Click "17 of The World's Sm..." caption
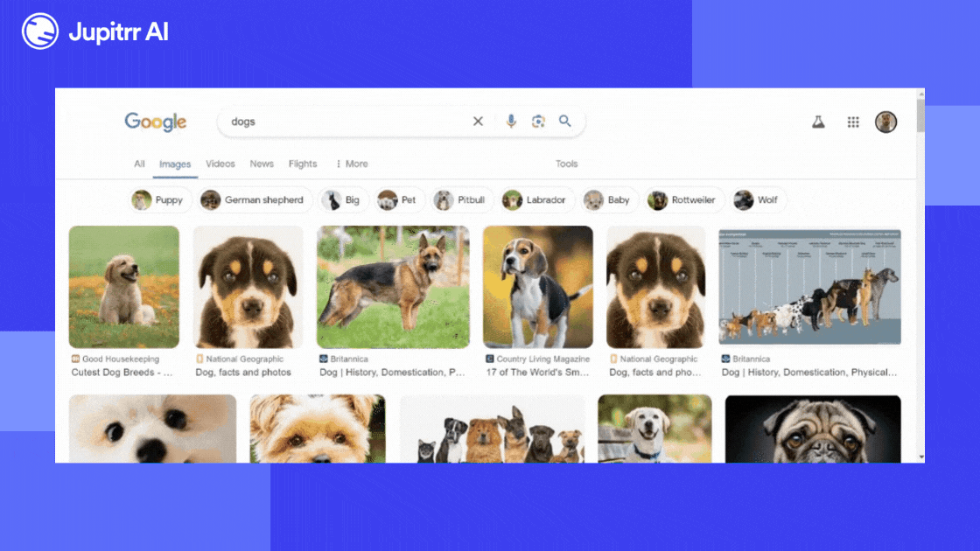This screenshot has height=551, width=980. click(x=537, y=373)
